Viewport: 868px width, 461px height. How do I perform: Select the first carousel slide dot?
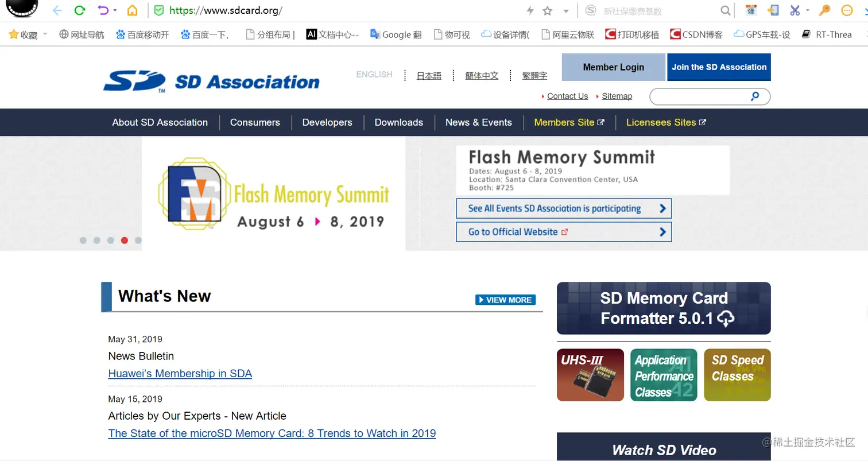tap(83, 241)
